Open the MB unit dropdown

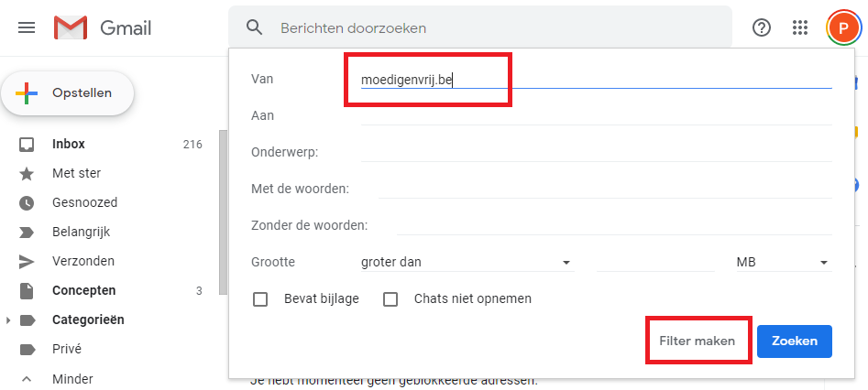click(x=783, y=263)
